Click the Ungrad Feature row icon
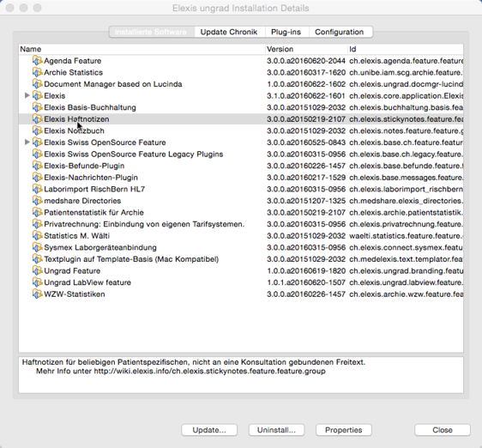The width and height of the screenshot is (482, 448). tap(37, 271)
